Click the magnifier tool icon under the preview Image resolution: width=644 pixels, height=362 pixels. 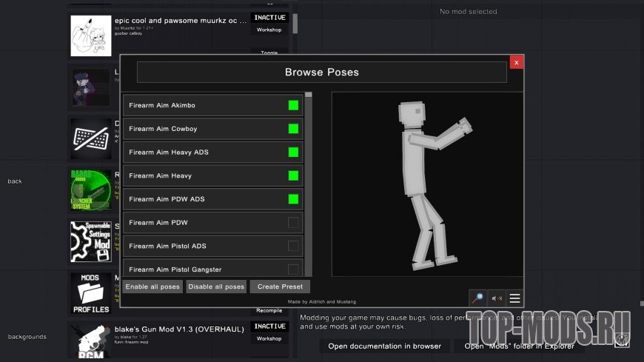coord(478,298)
